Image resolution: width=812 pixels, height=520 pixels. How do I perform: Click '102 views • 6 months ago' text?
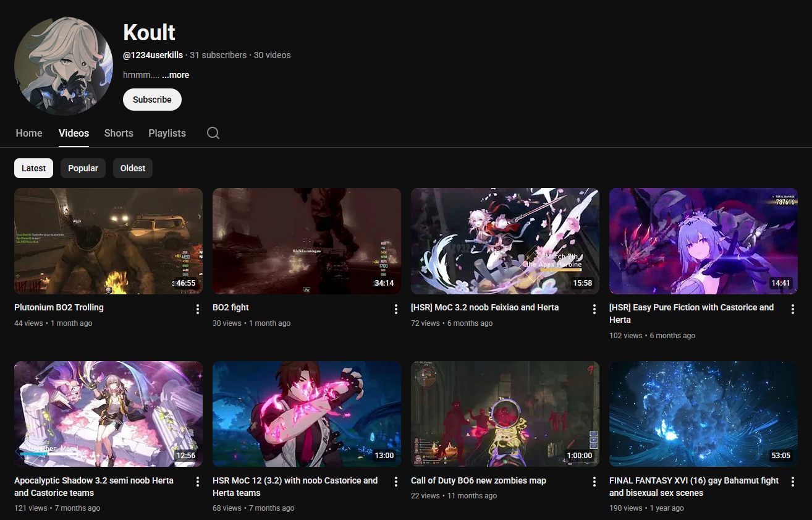tap(652, 336)
